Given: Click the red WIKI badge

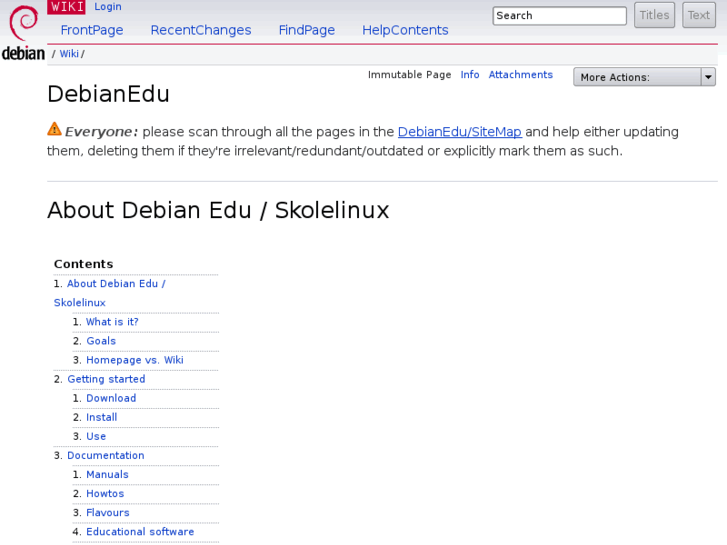Looking at the screenshot, I should pos(66,7).
